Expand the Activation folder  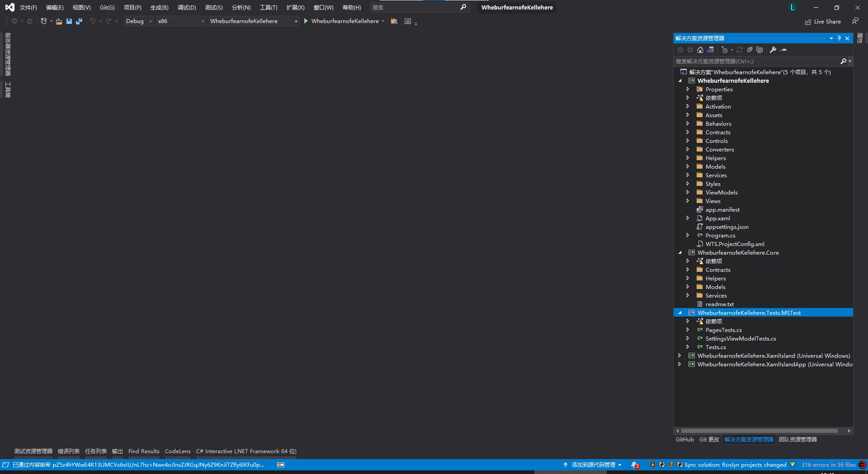pos(688,106)
